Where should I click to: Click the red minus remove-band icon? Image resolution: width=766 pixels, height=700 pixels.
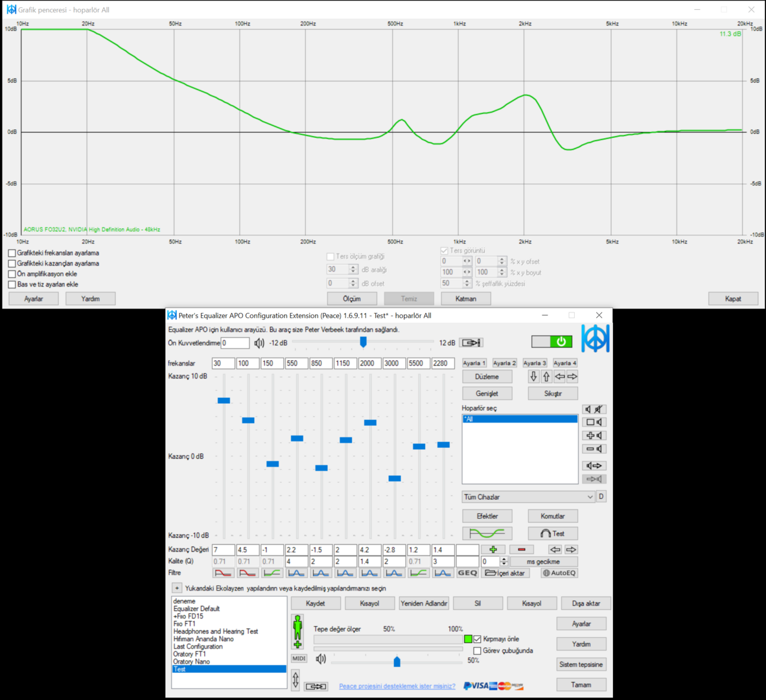click(522, 550)
